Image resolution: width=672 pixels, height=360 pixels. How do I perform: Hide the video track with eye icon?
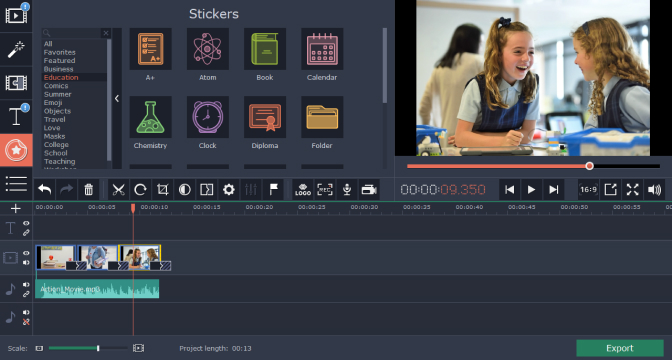point(26,253)
